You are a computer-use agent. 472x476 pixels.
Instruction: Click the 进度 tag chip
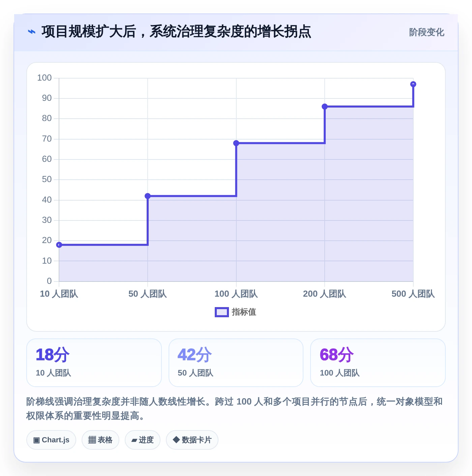click(143, 440)
